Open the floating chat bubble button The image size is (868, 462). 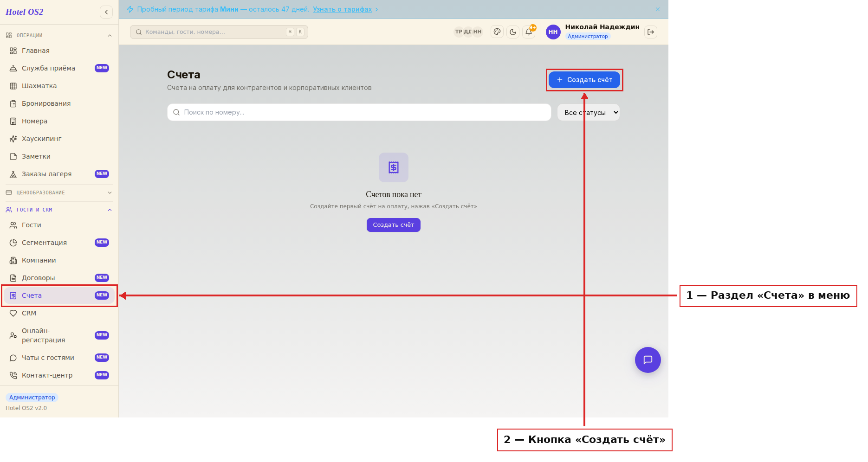[648, 360]
